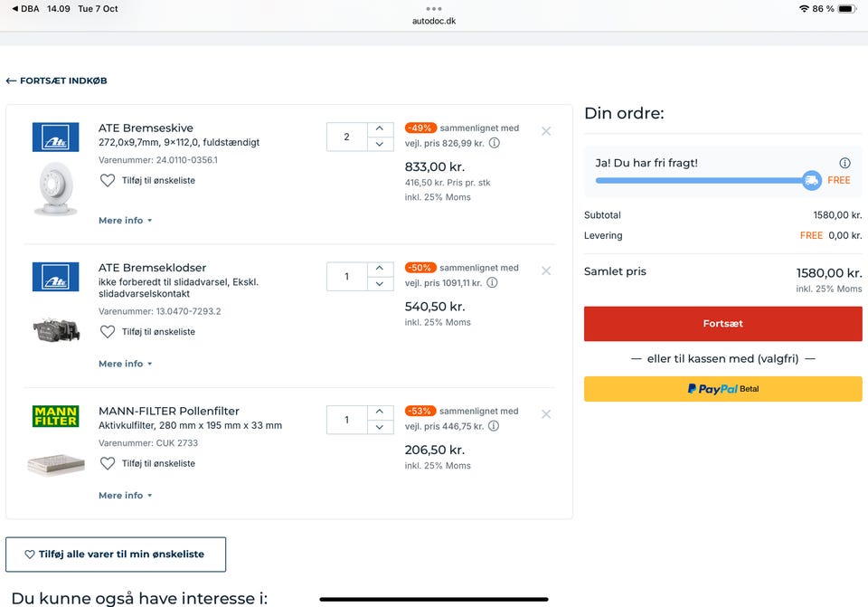Open the MANN-FILTER Pollenfilter thumbnail

tap(56, 465)
